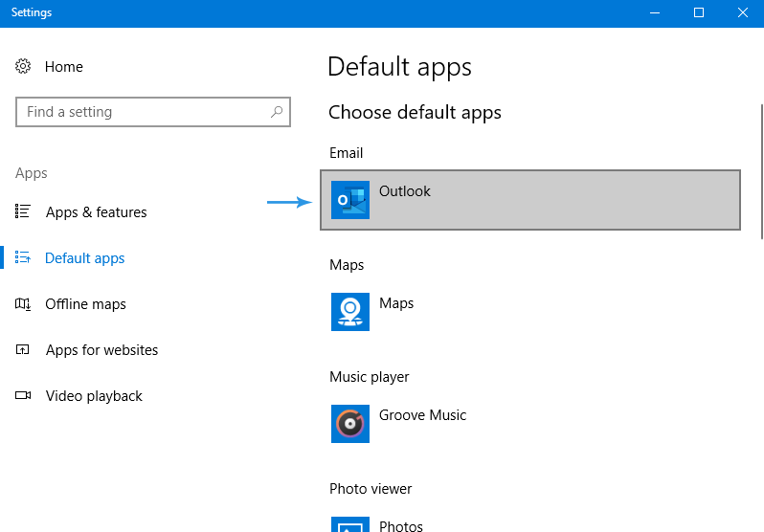The width and height of the screenshot is (764, 532).
Task: Click the Outlook app icon
Action: pos(350,200)
